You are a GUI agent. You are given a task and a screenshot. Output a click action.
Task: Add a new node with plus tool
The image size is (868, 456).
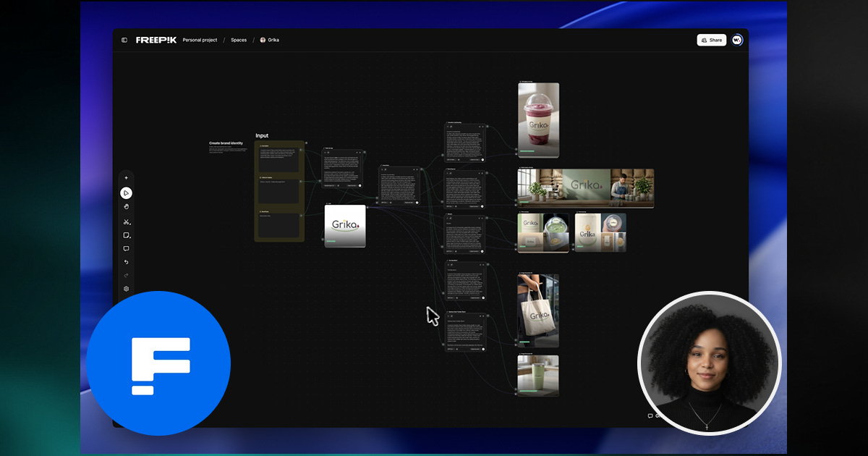126,178
